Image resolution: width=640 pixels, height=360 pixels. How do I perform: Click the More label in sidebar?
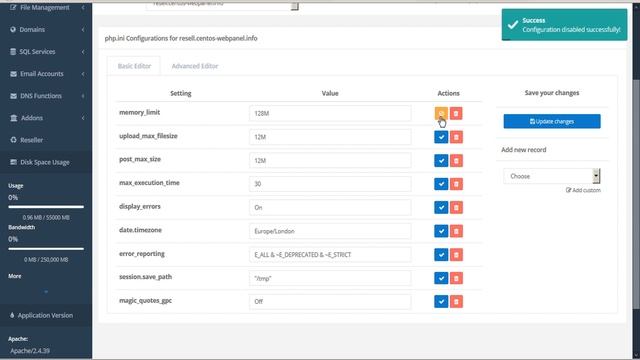15,276
